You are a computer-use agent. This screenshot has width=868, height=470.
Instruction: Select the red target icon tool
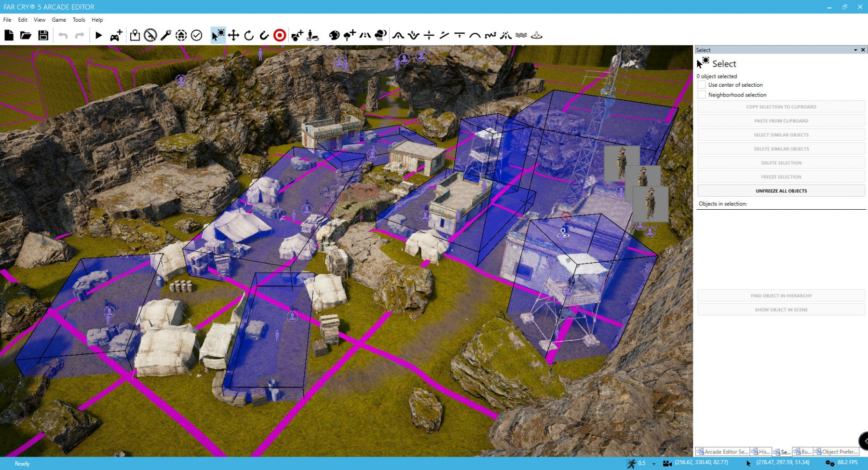280,35
